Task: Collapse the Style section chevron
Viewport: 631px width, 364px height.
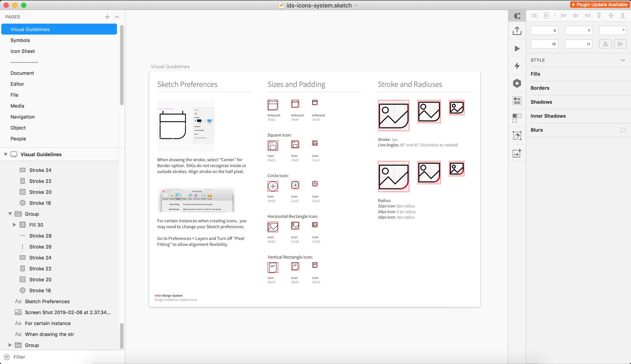Action: point(623,60)
